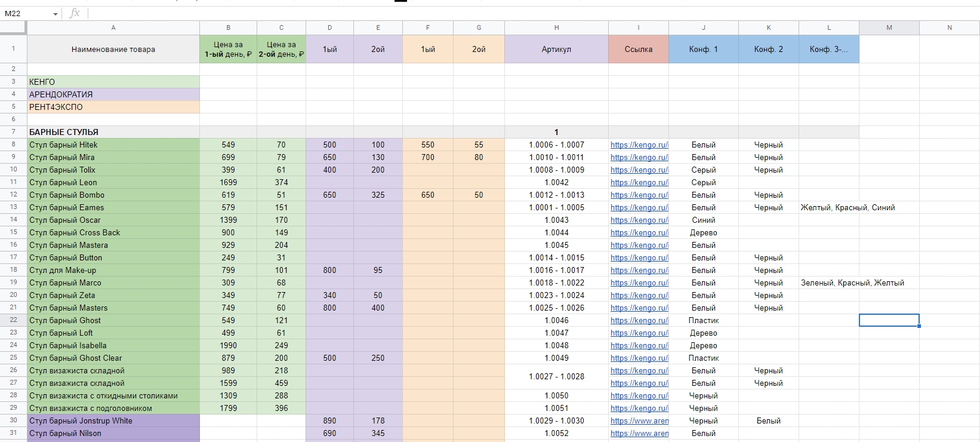Select cell 'Стул визажиста с откидными столиками'
Image resolution: width=980 pixels, height=442 pixels.
[113, 395]
